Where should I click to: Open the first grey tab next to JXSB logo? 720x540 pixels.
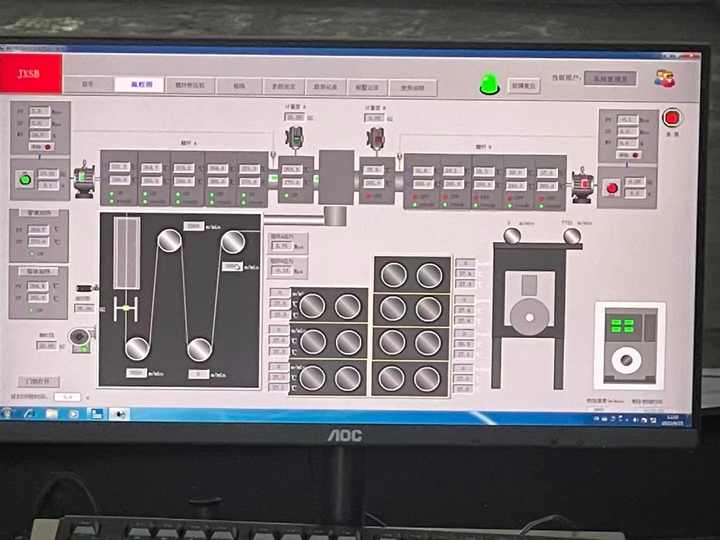pyautogui.click(x=88, y=84)
